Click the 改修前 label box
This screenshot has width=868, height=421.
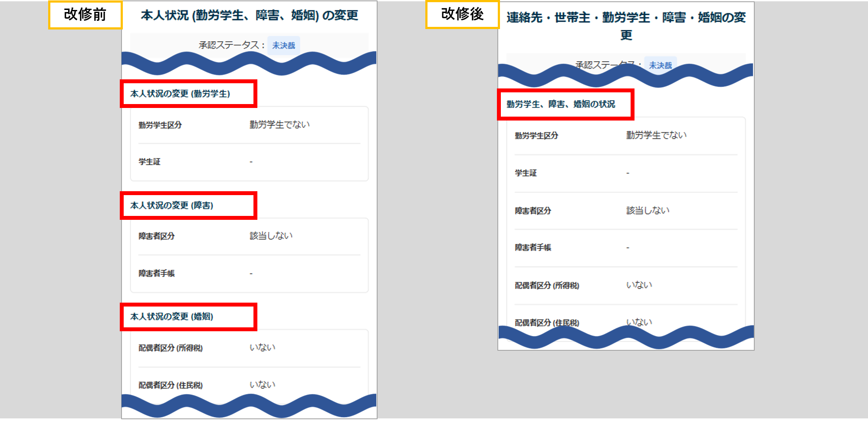coord(85,15)
